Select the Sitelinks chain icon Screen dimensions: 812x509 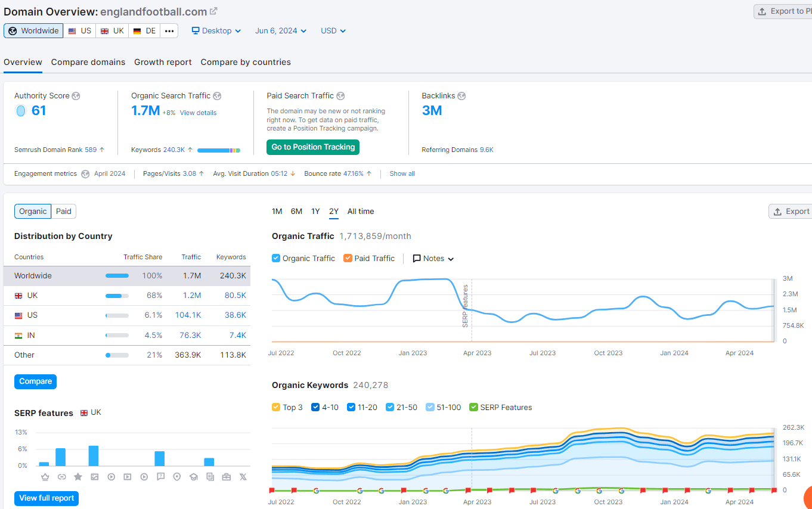61,477
